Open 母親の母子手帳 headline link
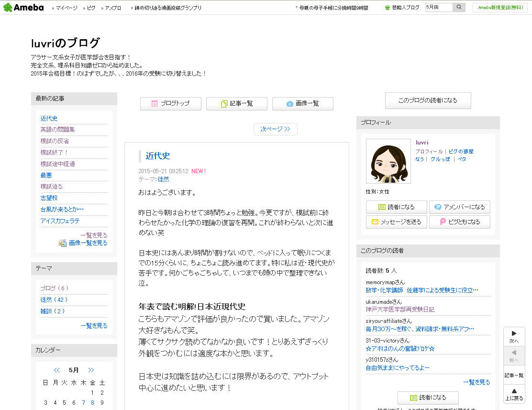The image size is (532, 410). (x=333, y=8)
